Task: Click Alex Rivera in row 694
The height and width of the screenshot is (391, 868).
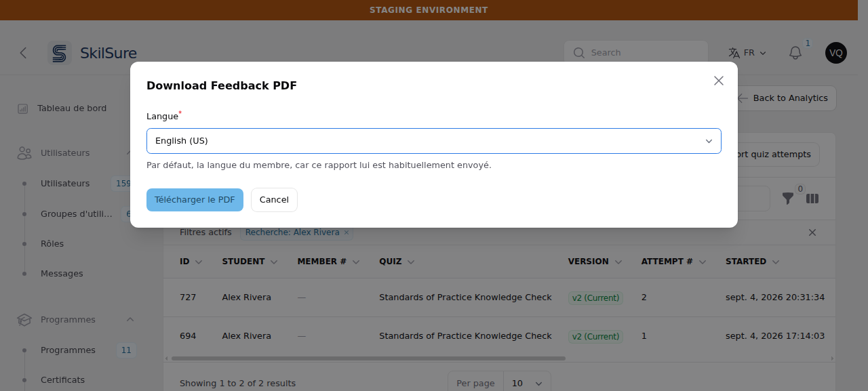Action: tap(246, 336)
